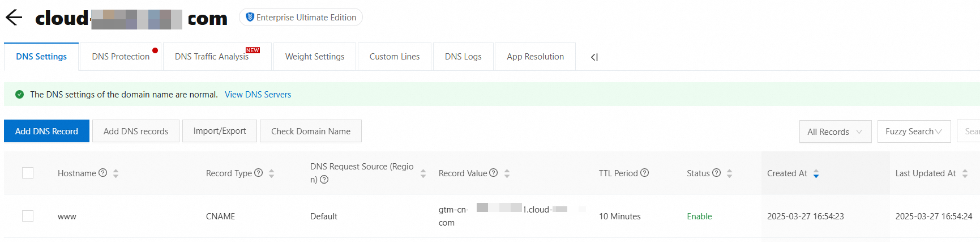Check the www record row checkbox
This screenshot has height=242, width=980.
[x=28, y=216]
